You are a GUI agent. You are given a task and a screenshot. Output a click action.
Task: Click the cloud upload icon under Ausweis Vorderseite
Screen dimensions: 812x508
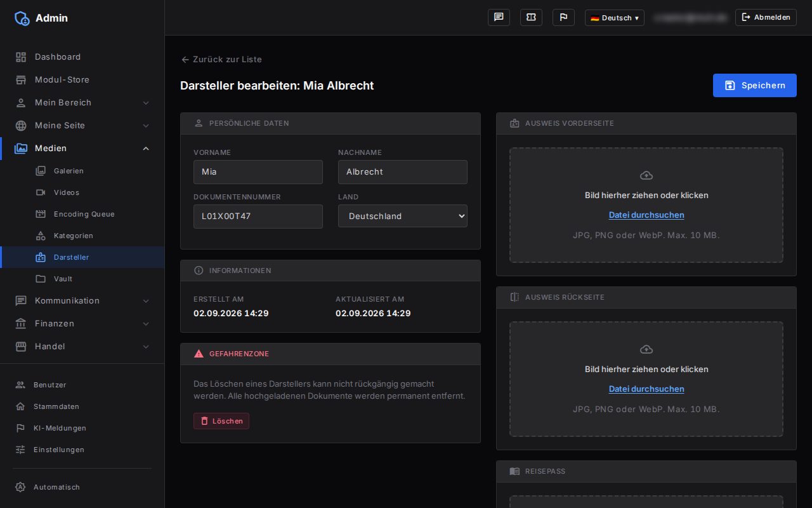click(x=646, y=175)
